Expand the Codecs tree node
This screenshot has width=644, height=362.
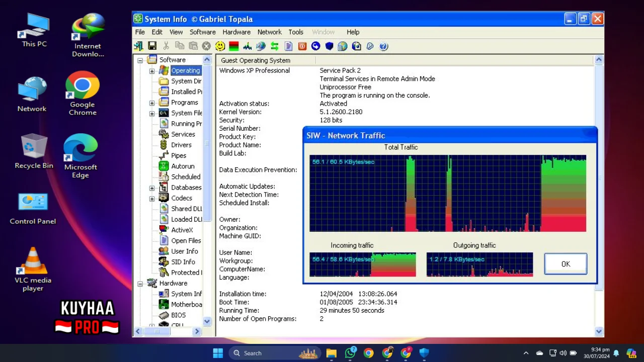pos(152,198)
